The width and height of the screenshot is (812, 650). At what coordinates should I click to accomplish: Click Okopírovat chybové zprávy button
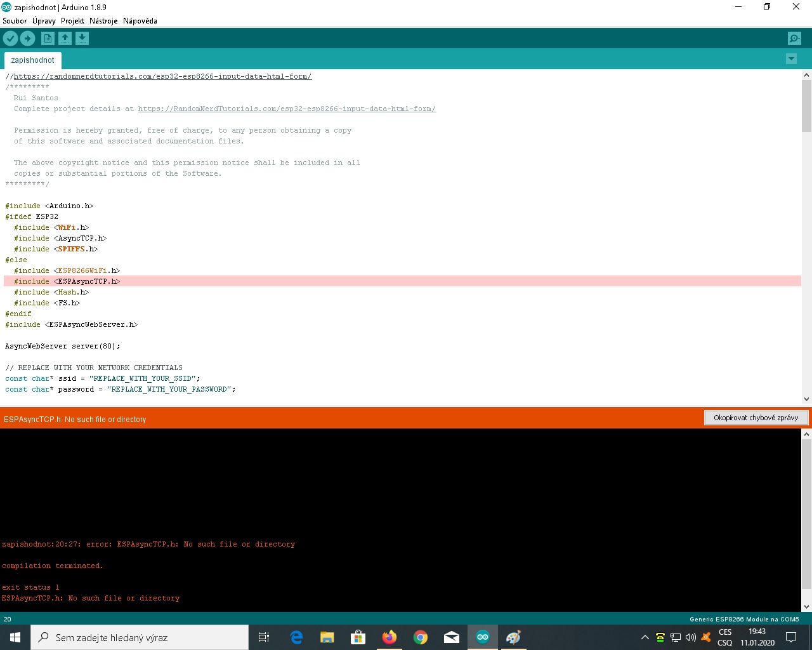click(756, 418)
